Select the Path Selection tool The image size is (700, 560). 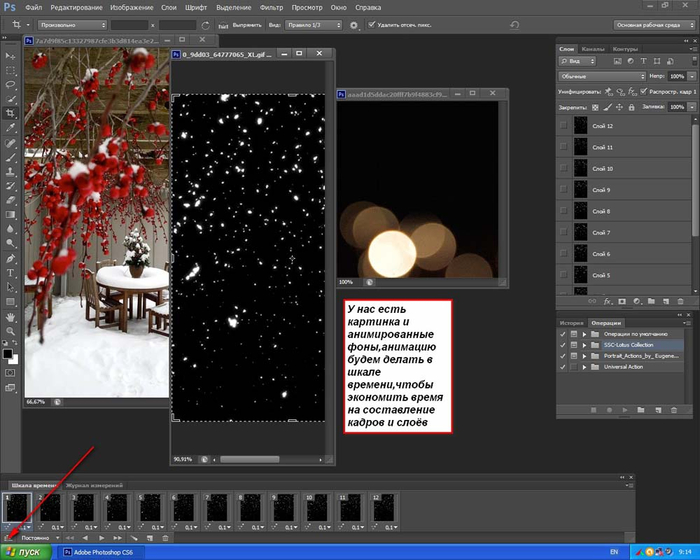[x=10, y=287]
